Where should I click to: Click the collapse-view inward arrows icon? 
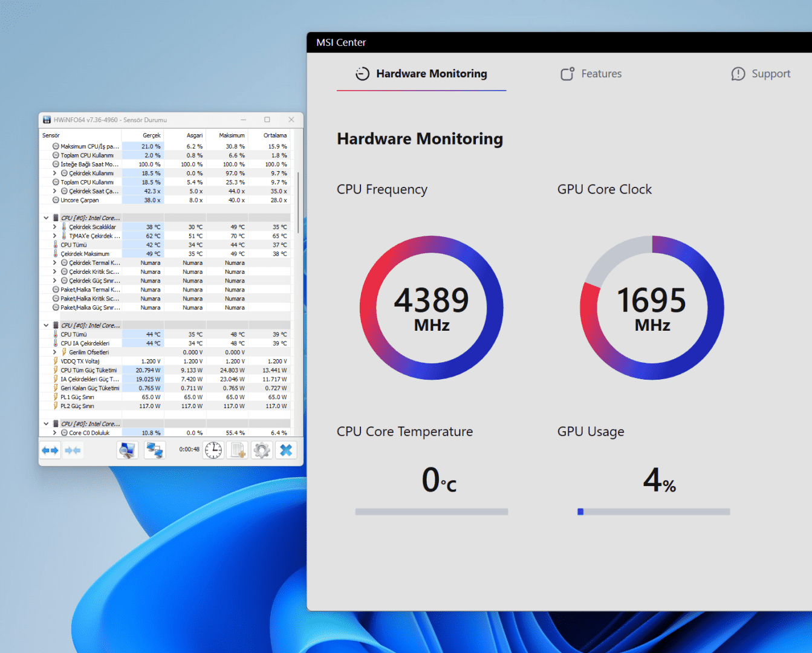pos(73,450)
